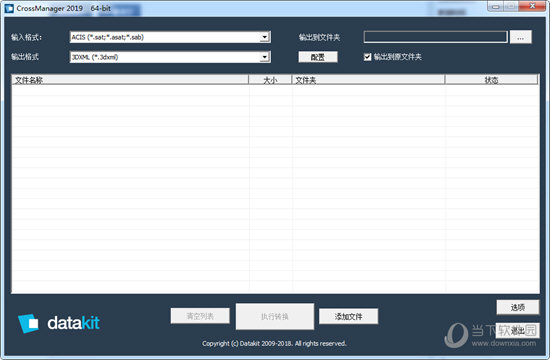Sort by the 状态 column header
Screen dimensions: 550x360
coord(491,80)
